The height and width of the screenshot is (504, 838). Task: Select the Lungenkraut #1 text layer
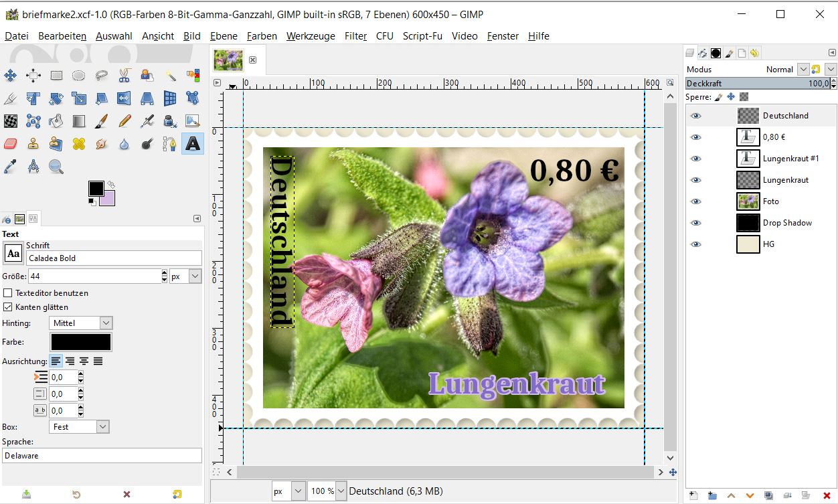[x=790, y=159]
